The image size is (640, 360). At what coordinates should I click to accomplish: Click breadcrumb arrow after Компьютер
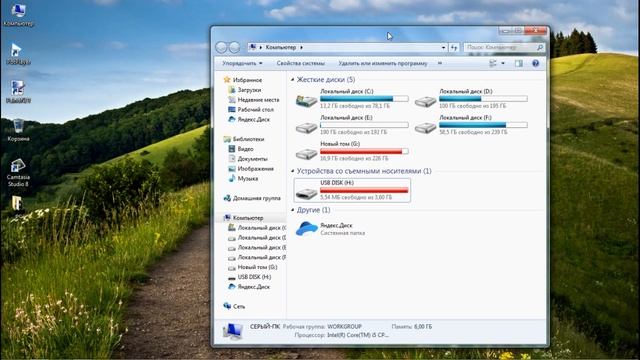point(302,47)
